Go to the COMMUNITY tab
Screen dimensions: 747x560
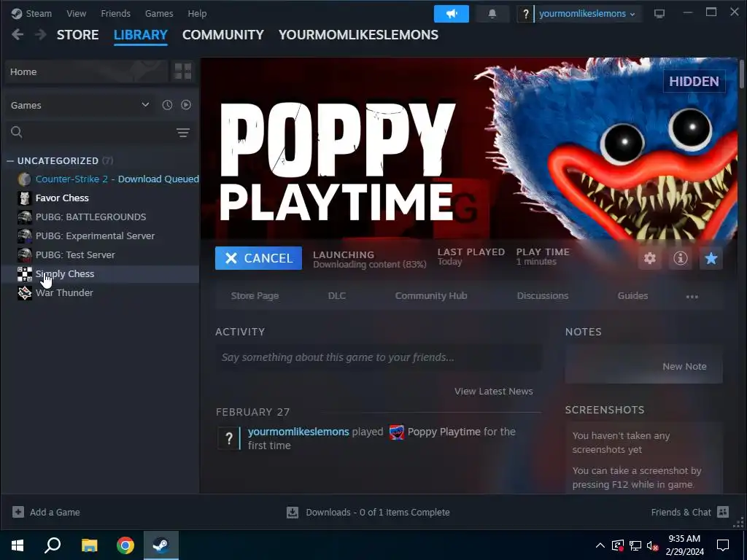point(223,35)
